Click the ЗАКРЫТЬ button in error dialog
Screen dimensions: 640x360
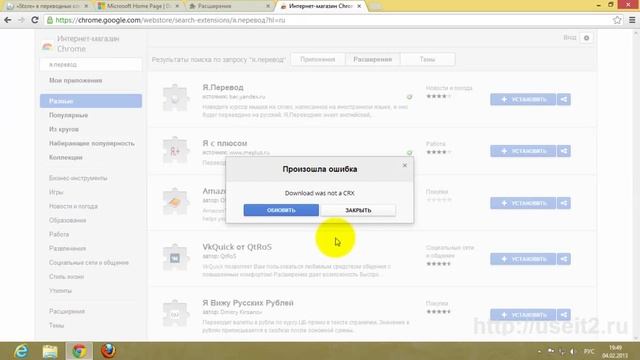point(358,210)
